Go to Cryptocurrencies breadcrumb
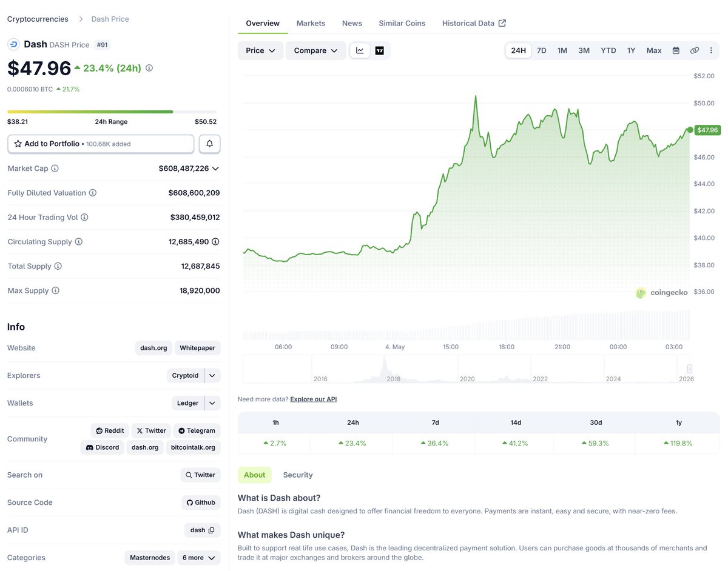 point(38,19)
